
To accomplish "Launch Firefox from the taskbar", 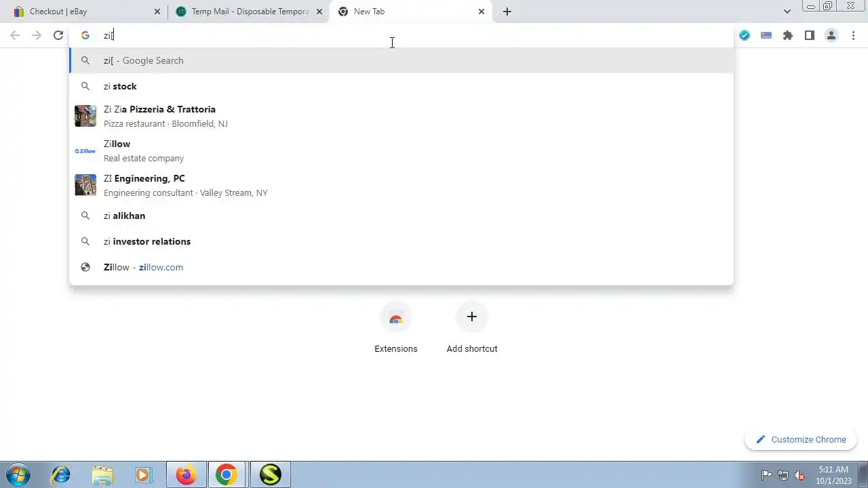I will (186, 474).
